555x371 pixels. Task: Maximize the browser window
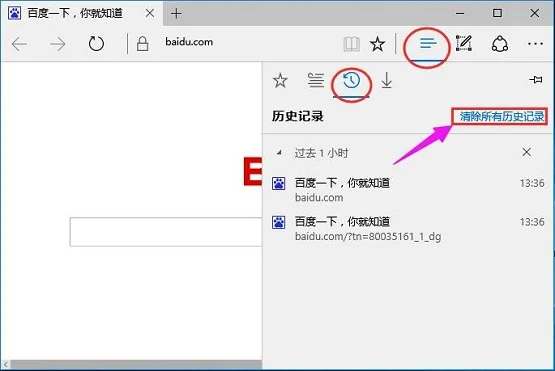coord(497,13)
